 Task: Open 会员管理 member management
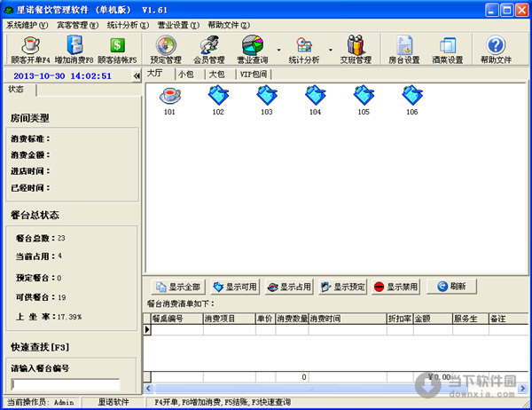(x=209, y=49)
